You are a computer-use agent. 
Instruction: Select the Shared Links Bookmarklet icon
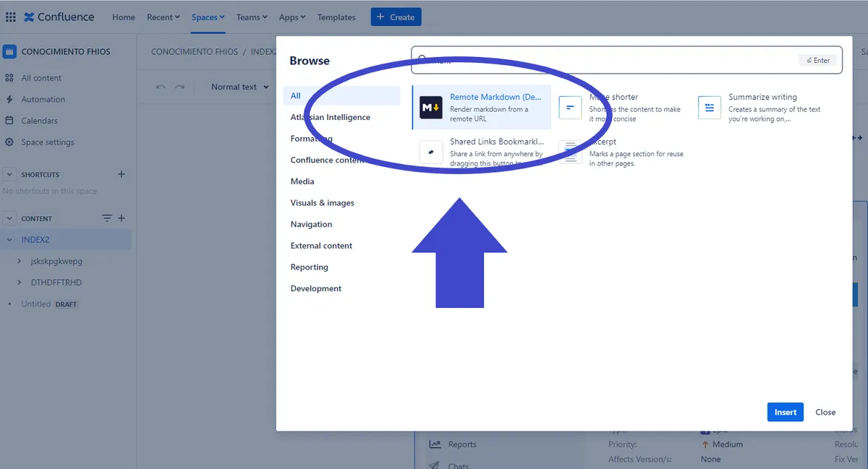431,152
